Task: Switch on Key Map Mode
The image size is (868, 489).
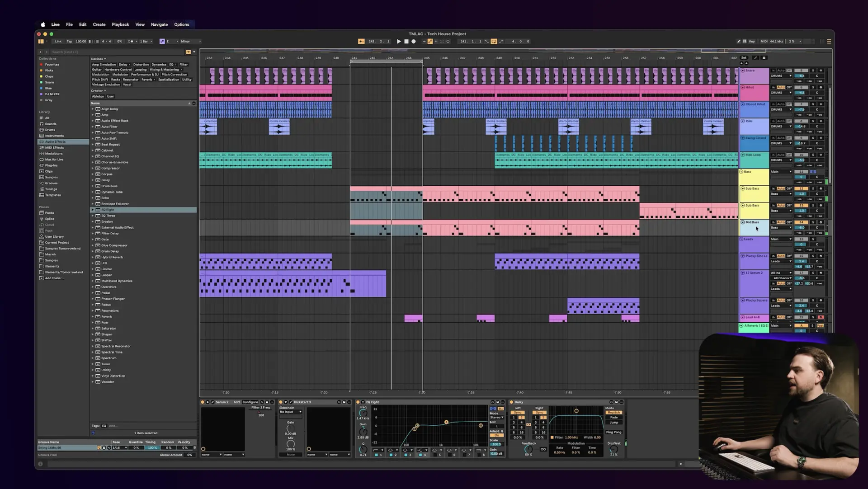Action: tap(752, 42)
